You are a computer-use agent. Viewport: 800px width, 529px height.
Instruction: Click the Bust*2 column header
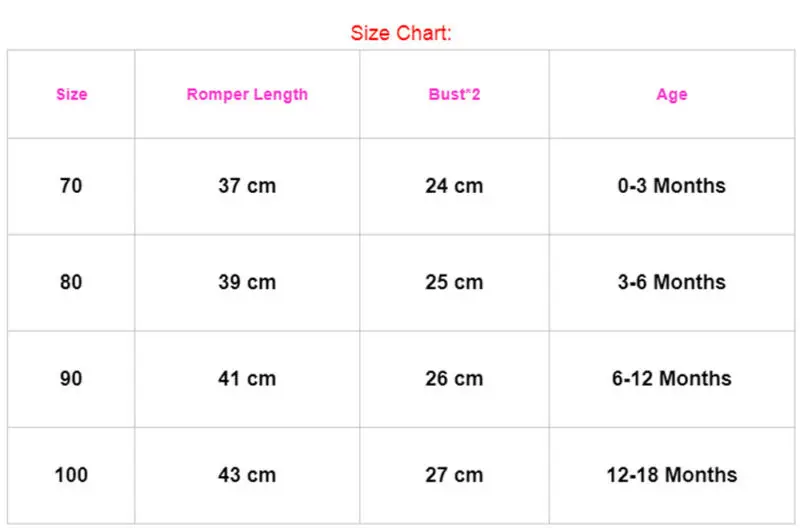[x=454, y=94]
